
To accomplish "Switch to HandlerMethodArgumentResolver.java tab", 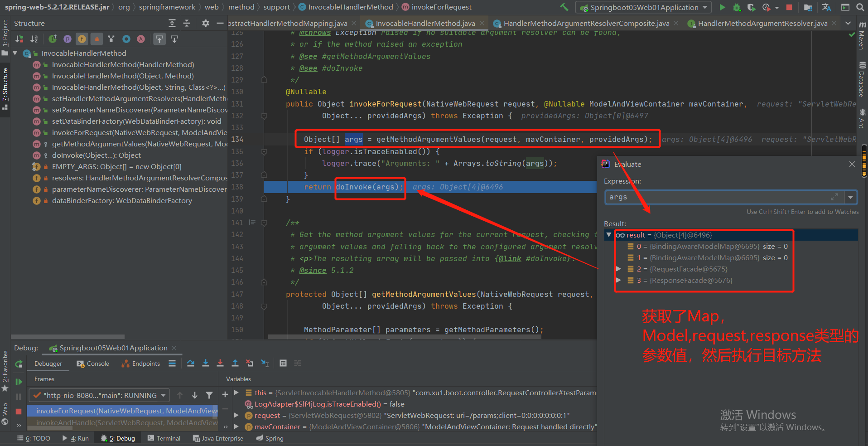I will (762, 23).
